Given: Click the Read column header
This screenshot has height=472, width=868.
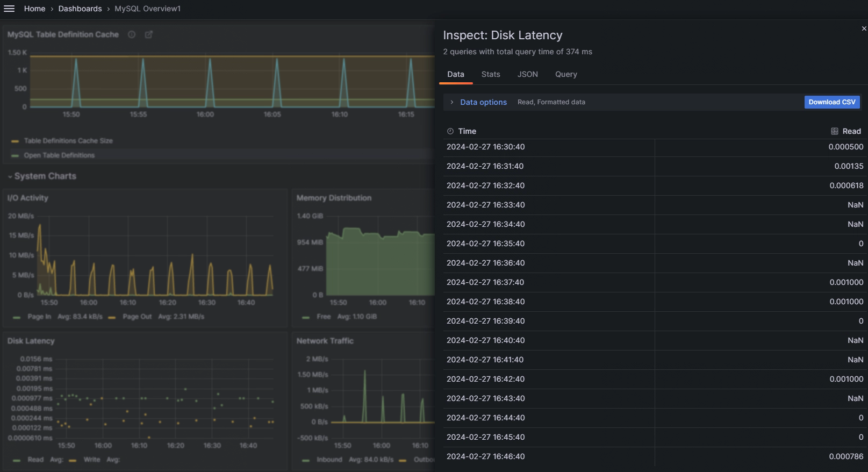Looking at the screenshot, I should click(x=851, y=131).
